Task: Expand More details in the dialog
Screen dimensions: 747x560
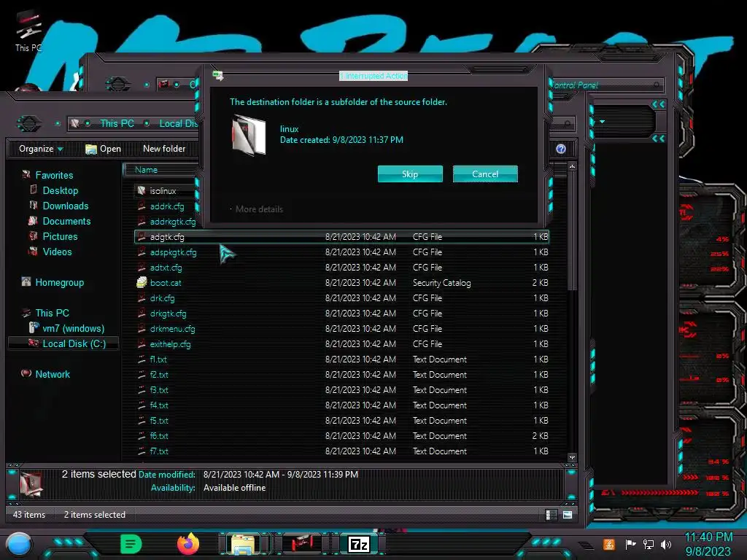Action: (258, 209)
